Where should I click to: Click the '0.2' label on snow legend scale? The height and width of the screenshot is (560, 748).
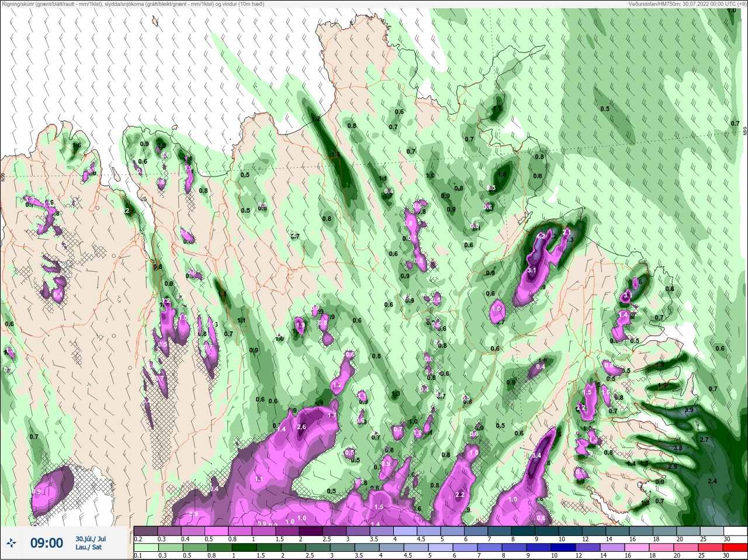click(x=138, y=539)
